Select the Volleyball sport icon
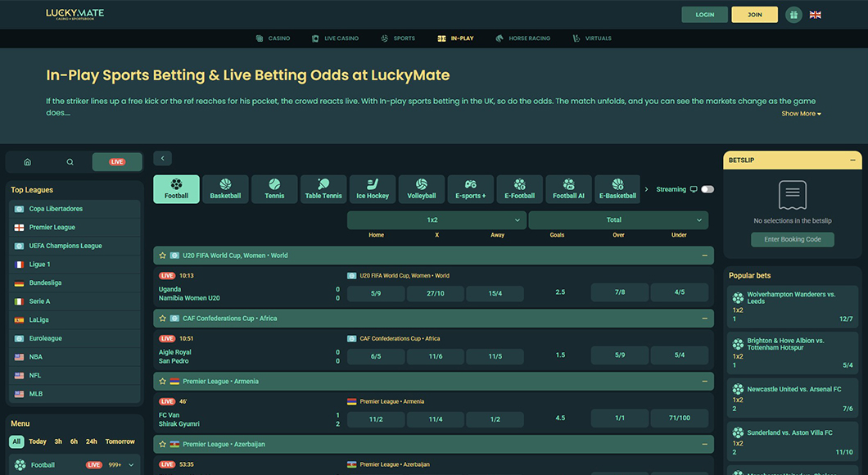The width and height of the screenshot is (868, 475). click(422, 188)
